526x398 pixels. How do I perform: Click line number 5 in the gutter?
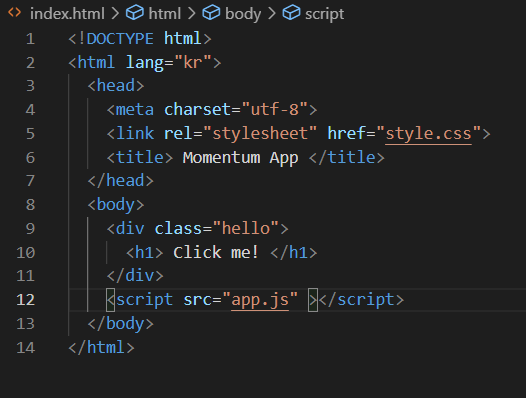click(30, 134)
